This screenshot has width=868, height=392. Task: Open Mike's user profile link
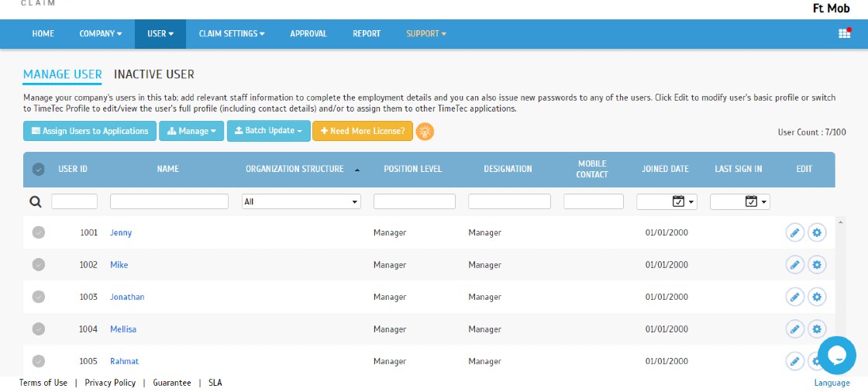(119, 265)
